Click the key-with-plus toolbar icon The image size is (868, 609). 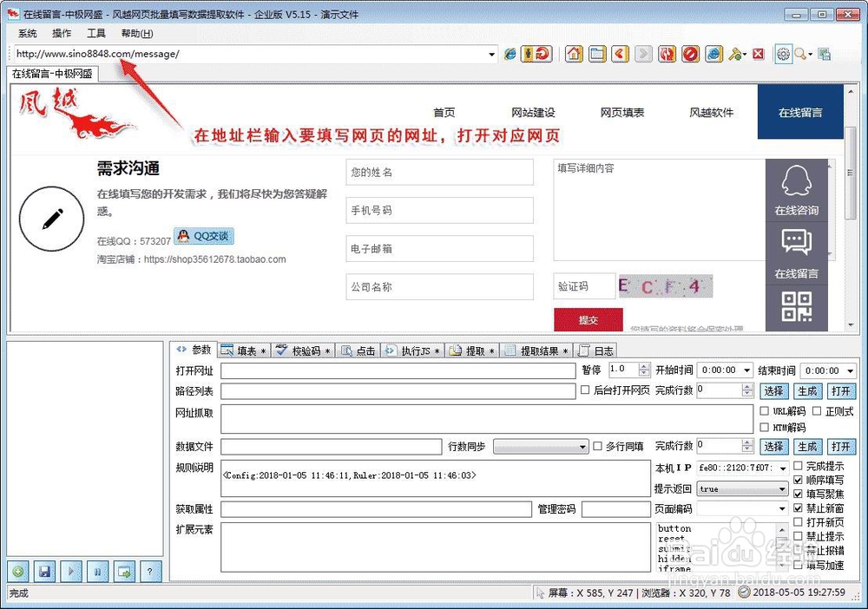tap(734, 54)
